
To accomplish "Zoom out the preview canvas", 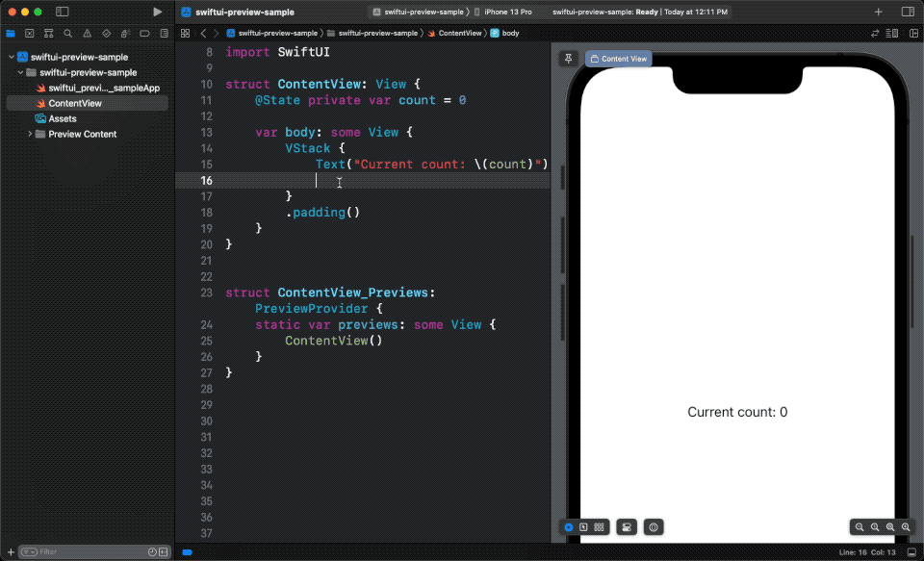I will pos(860,527).
